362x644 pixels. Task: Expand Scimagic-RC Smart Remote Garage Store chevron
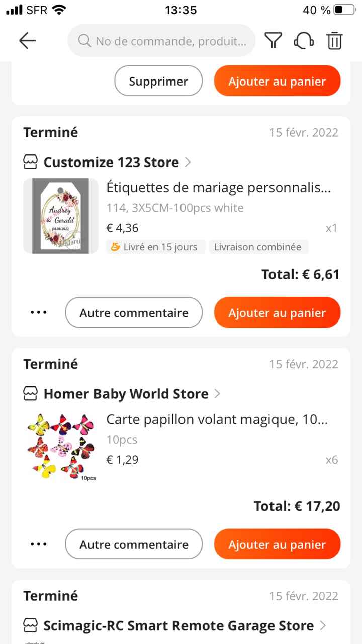[x=323, y=626]
